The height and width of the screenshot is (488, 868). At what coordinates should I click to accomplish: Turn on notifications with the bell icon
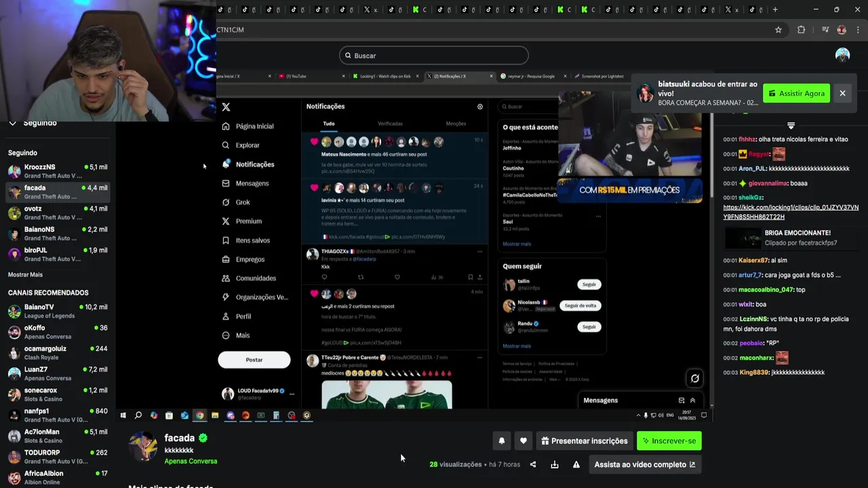[502, 441]
